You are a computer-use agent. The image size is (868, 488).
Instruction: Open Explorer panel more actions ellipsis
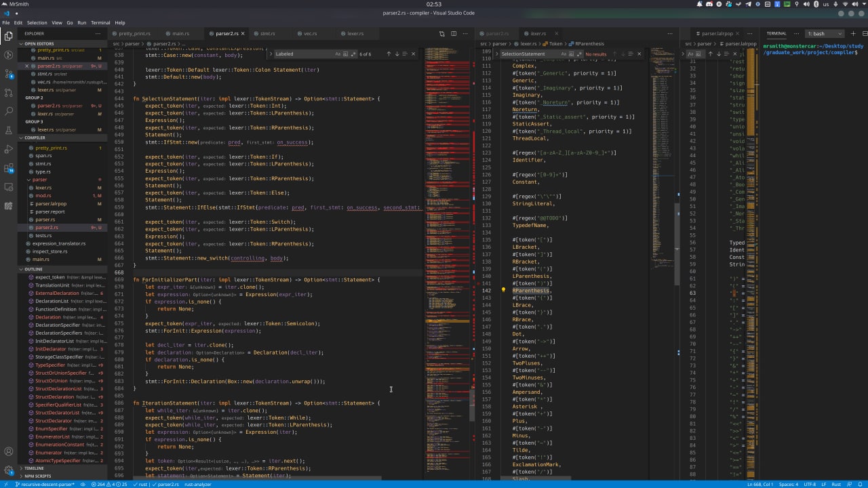click(x=98, y=33)
